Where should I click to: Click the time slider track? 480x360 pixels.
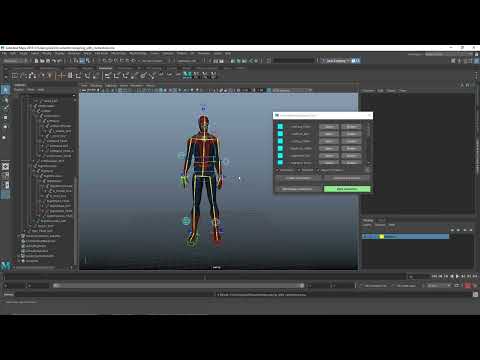click(x=204, y=277)
